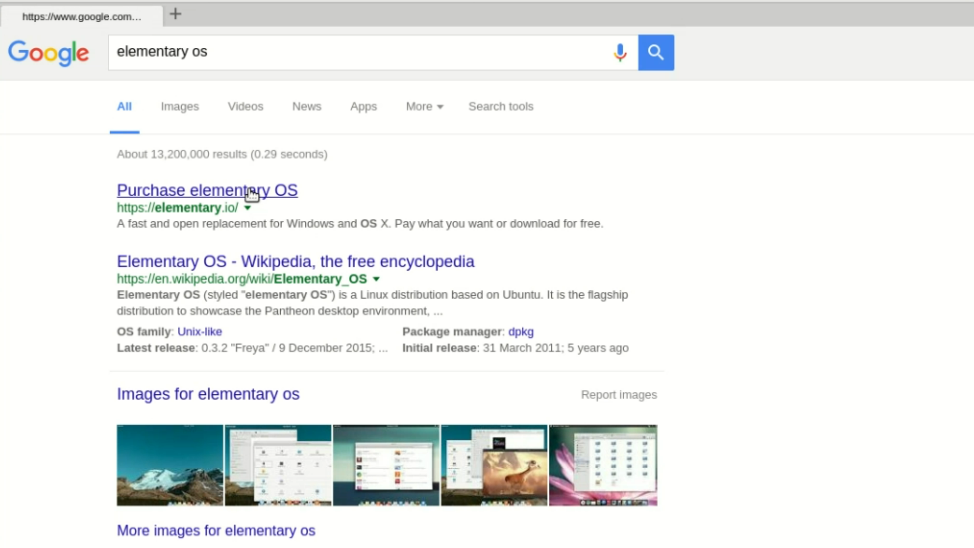Screen dimensions: 974x548
Task: Click the Latest release Freya text
Action: (x=252, y=348)
